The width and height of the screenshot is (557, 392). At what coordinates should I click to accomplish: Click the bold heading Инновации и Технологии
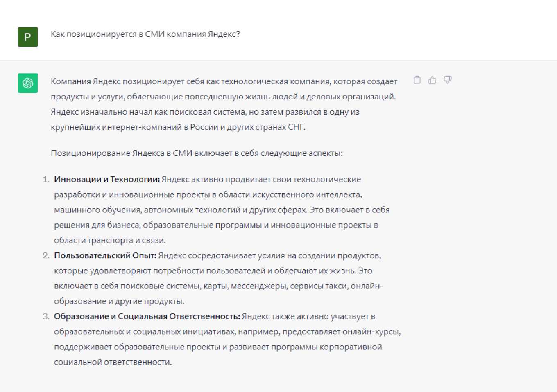click(x=106, y=179)
